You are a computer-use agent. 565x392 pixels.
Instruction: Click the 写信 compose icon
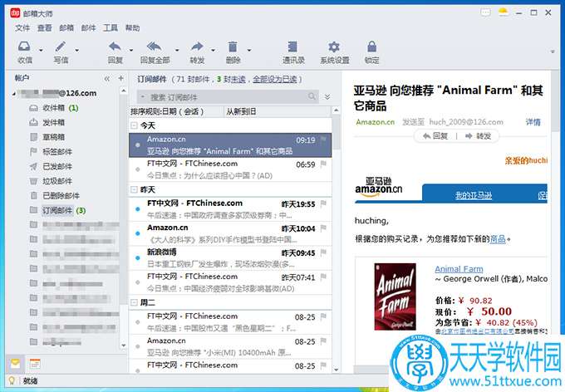[61, 47]
